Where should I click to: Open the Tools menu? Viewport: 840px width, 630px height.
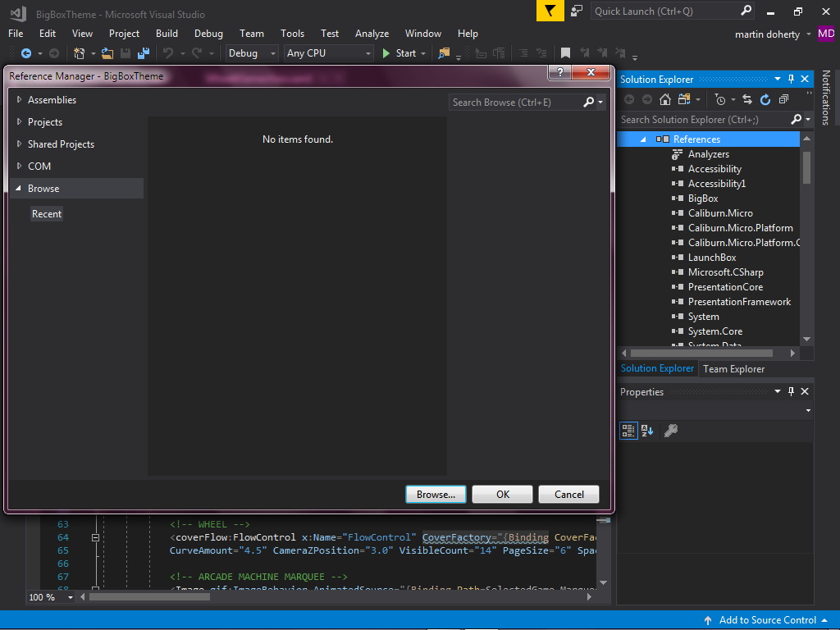pos(293,33)
